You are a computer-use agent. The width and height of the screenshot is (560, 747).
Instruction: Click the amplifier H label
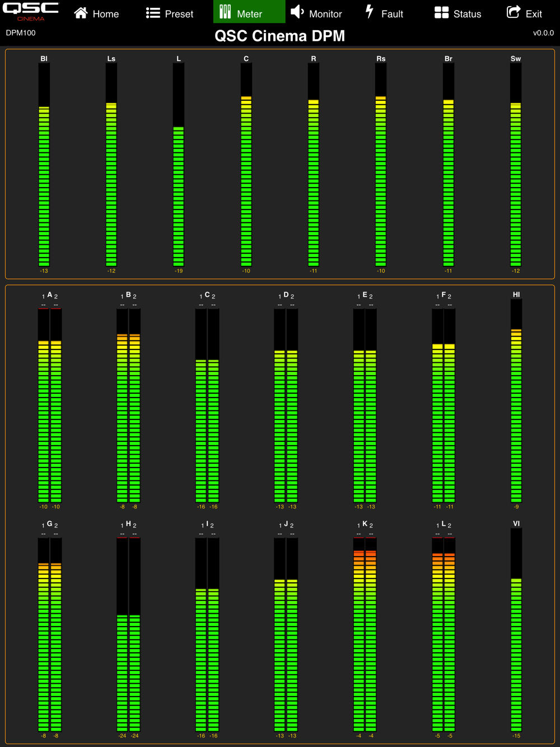pyautogui.click(x=128, y=524)
